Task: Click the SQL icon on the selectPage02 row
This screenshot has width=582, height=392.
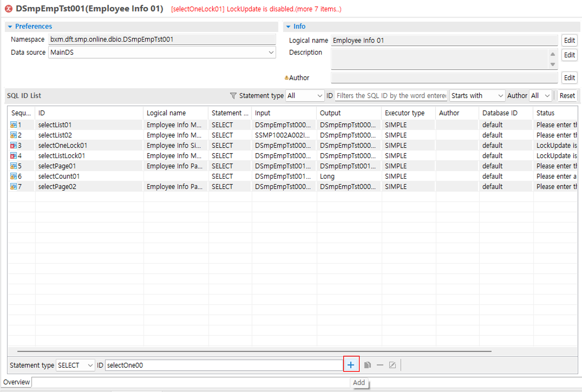Action: (13, 186)
